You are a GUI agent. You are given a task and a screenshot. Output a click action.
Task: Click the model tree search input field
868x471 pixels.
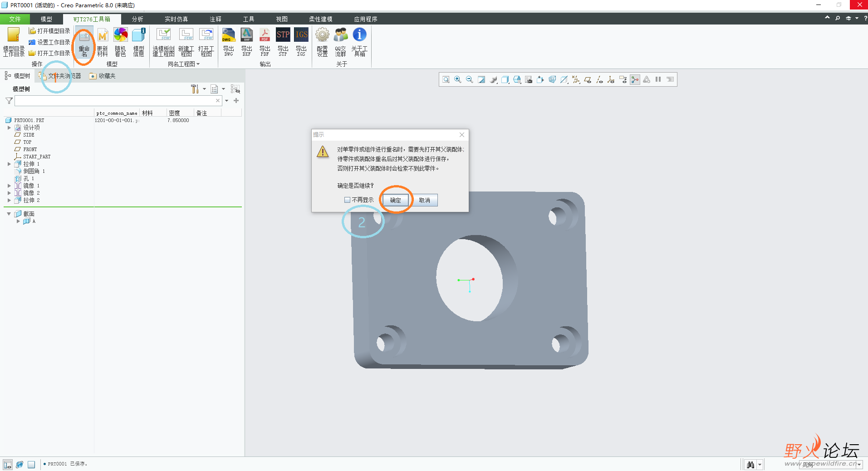pyautogui.click(x=118, y=101)
